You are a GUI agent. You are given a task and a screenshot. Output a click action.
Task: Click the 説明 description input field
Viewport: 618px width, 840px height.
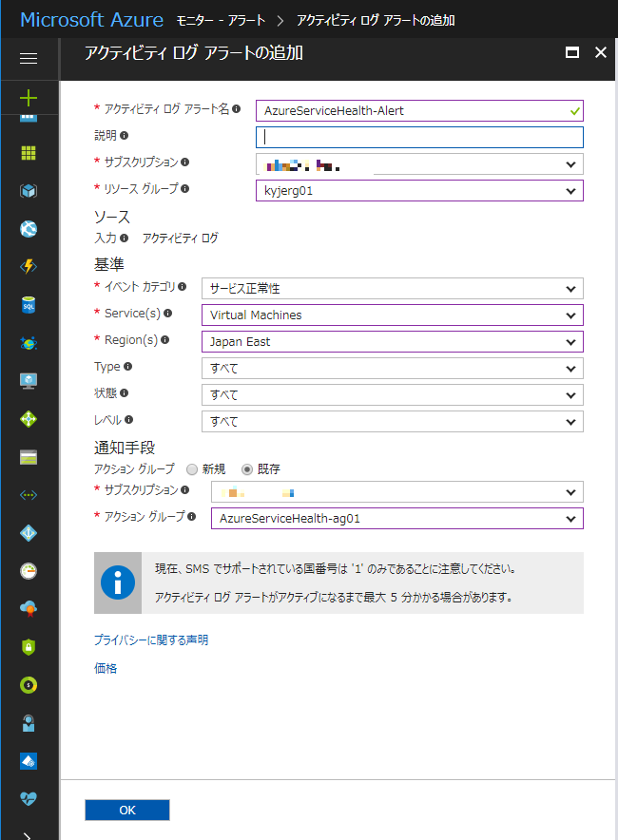(419, 137)
